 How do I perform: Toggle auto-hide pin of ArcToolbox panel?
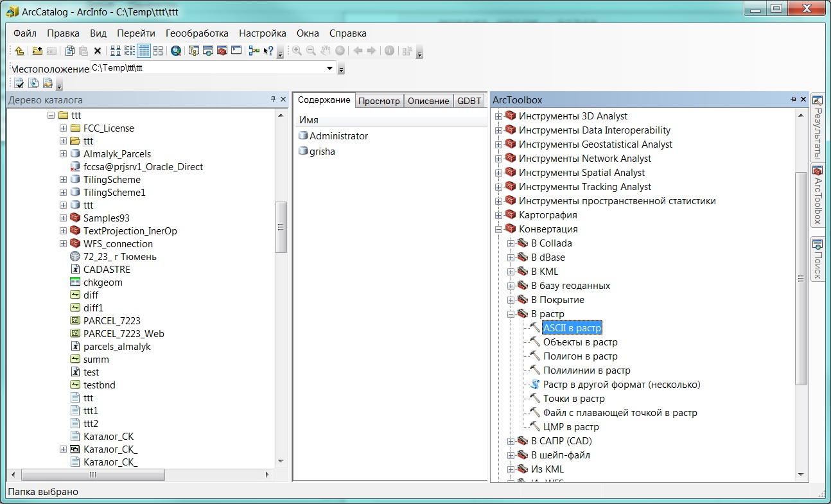pos(793,100)
